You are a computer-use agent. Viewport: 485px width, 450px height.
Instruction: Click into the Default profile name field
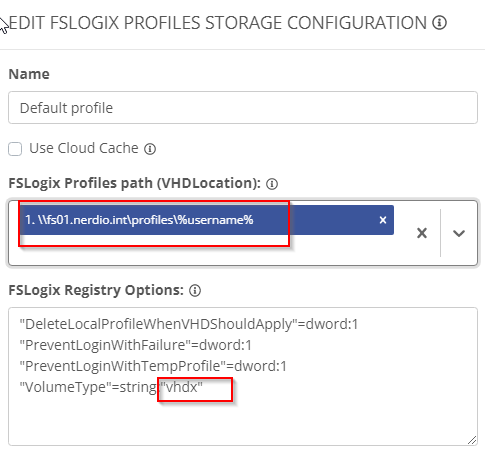click(243, 108)
